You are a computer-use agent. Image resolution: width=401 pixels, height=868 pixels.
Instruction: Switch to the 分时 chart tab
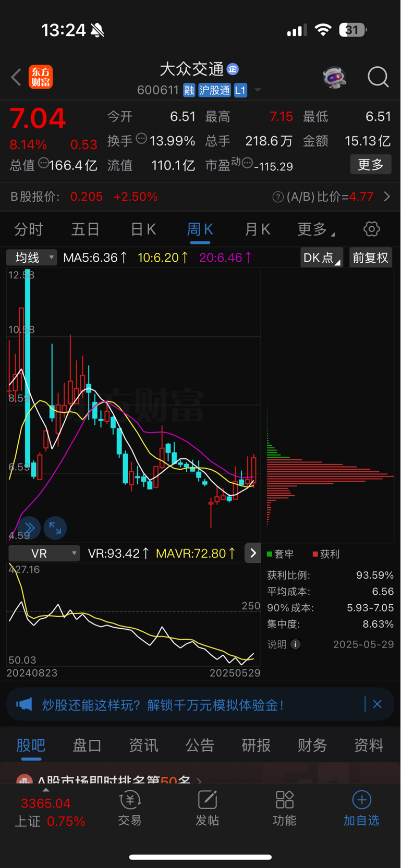click(x=28, y=229)
